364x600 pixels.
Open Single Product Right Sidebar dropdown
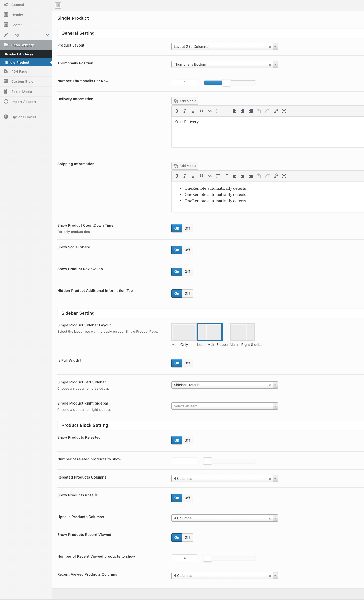275,406
